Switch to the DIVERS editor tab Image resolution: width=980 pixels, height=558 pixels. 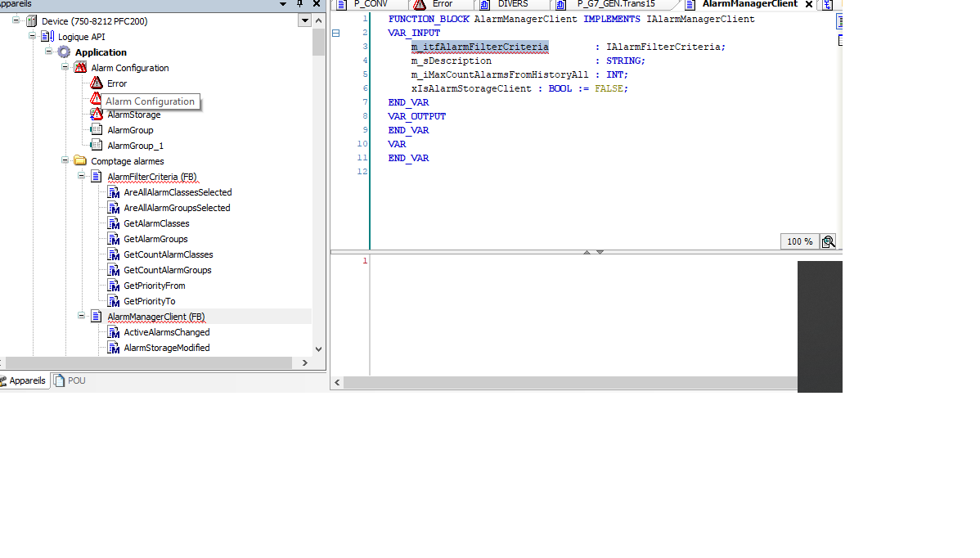point(512,4)
